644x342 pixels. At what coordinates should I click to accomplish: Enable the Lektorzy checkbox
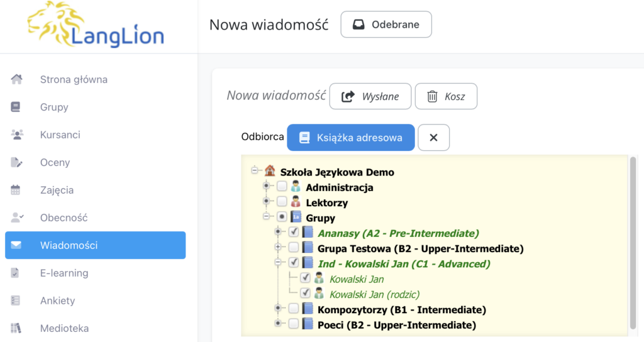pyautogui.click(x=282, y=202)
